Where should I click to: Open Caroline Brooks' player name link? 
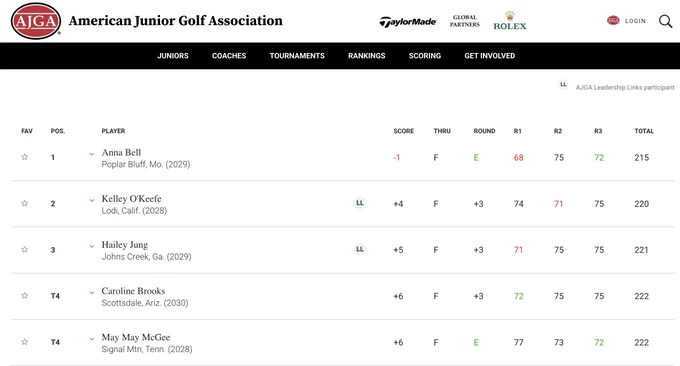click(x=133, y=291)
